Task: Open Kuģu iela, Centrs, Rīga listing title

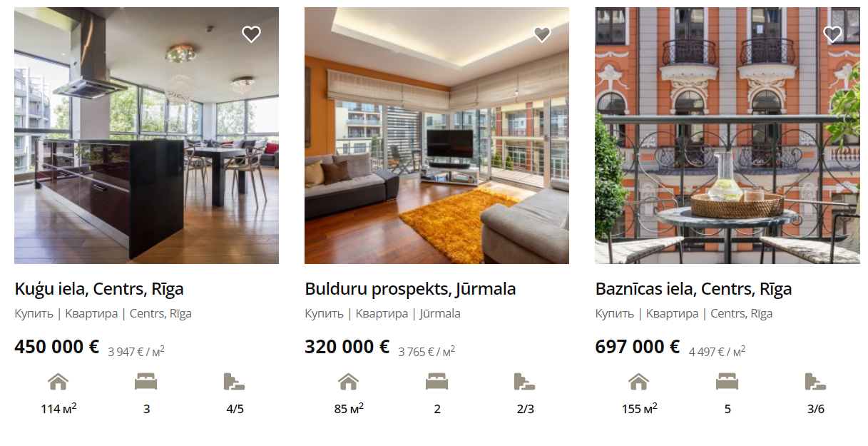Action: pos(99,289)
